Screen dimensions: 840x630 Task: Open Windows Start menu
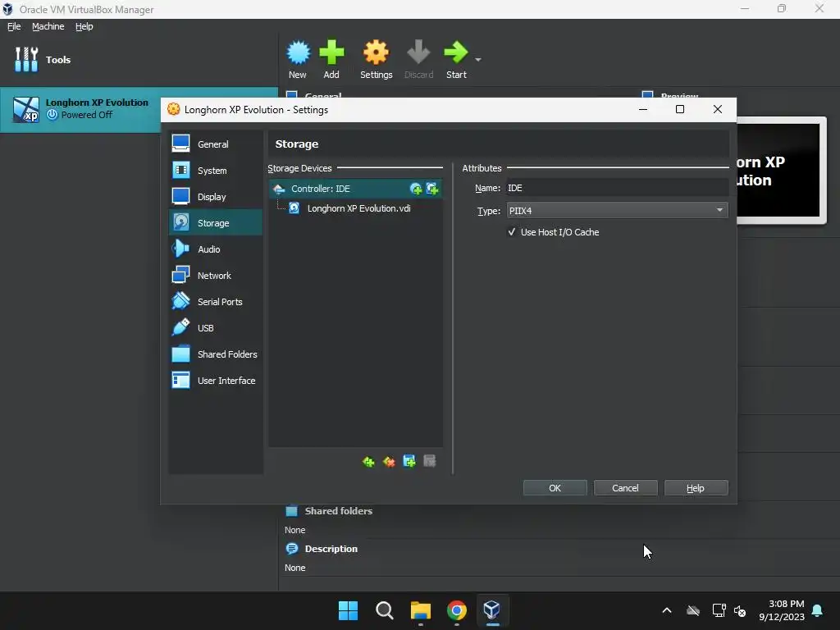(x=348, y=610)
